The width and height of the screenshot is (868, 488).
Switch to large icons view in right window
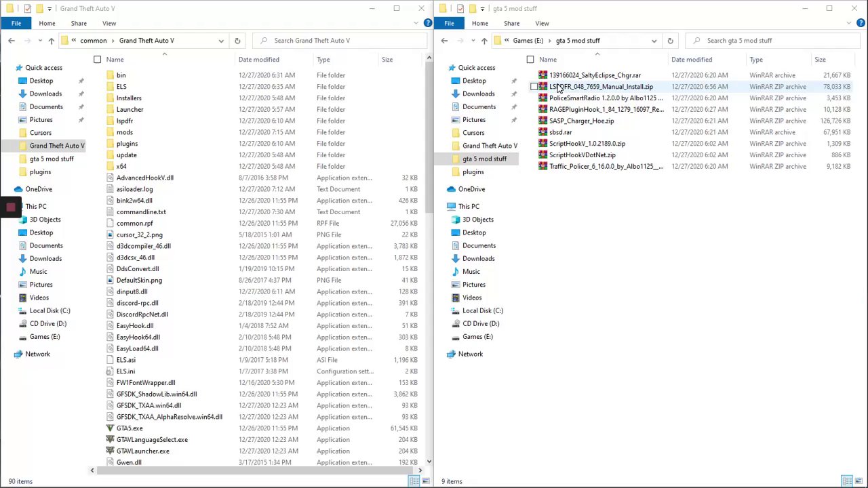[x=860, y=481]
